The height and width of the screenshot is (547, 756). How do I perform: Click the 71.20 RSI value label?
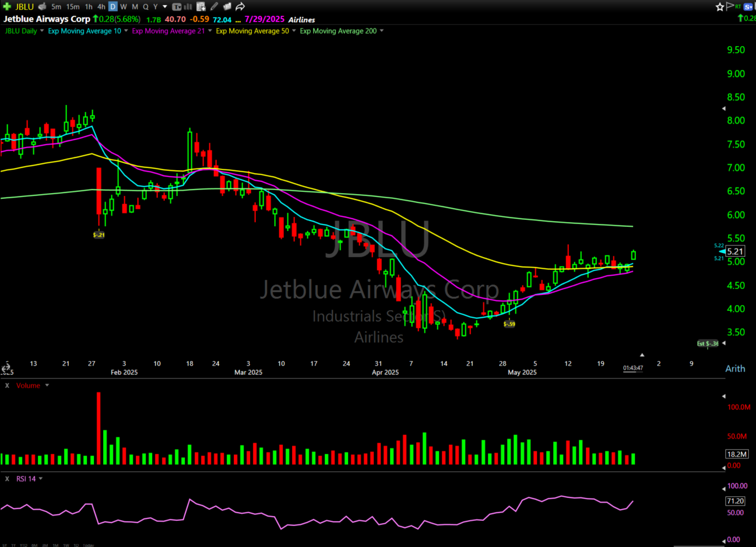(736, 501)
